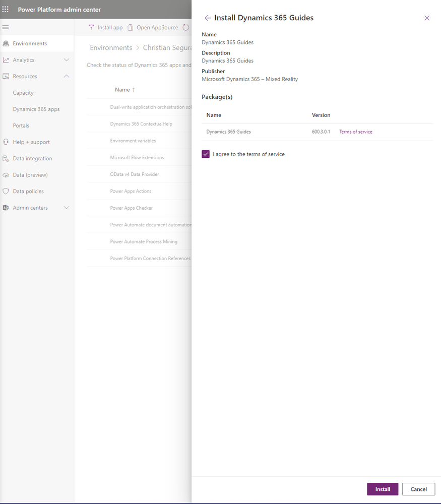Click the Open AppSource bag icon
Screen dimensions: 441x504
pos(130,27)
